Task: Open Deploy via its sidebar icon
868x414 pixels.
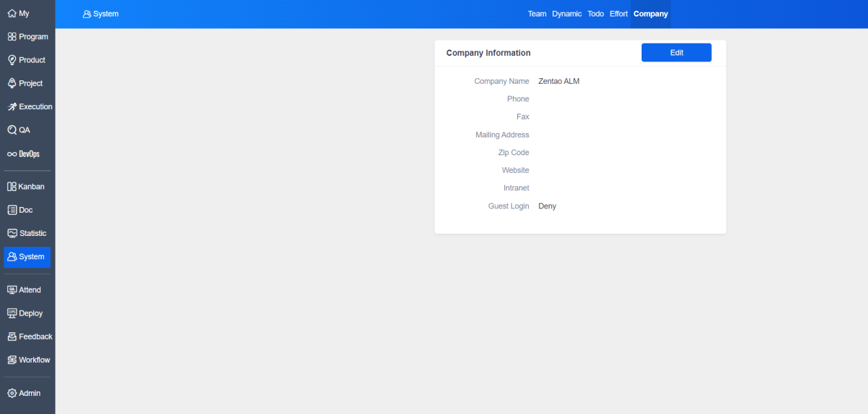Action: (x=12, y=313)
